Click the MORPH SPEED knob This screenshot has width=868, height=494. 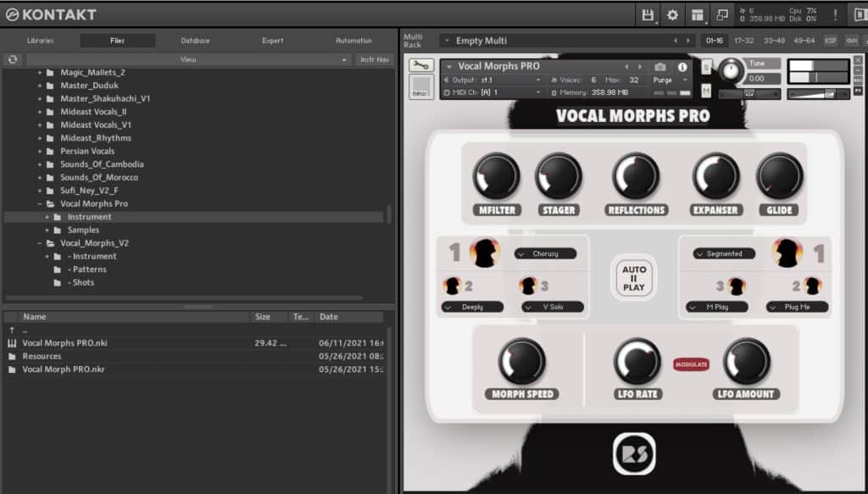[522, 361]
